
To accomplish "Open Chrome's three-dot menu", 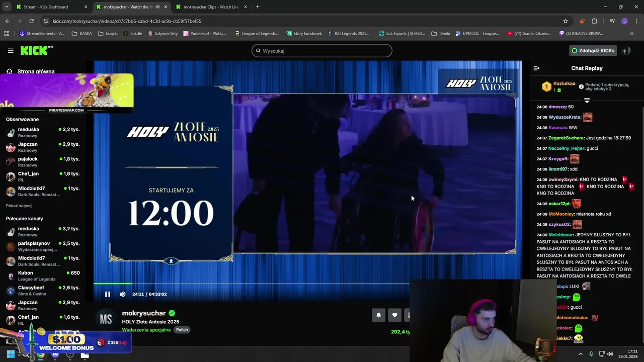I will 635,21.
